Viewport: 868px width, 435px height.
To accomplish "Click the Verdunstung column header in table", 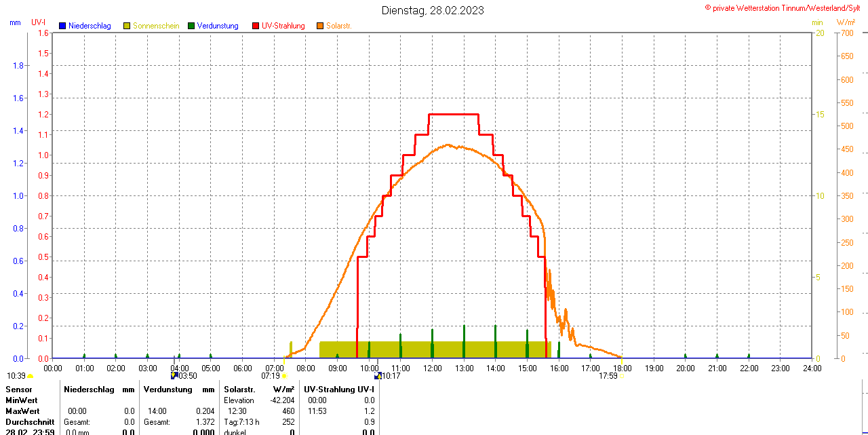I will pos(169,390).
